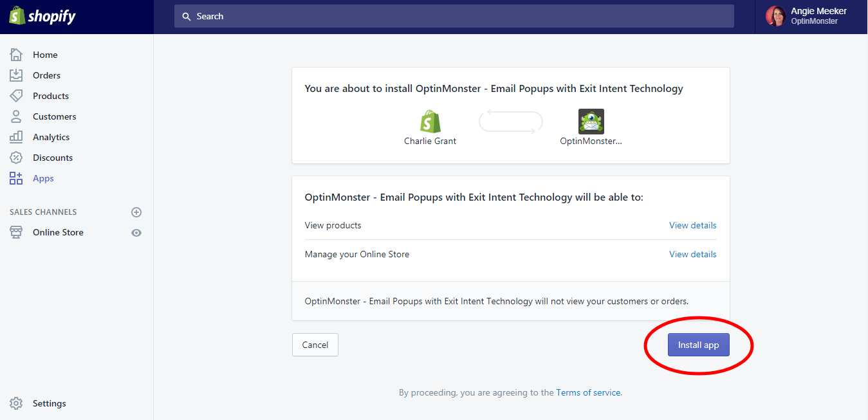Click the Shopify logo in the header
868x420 pixels.
42,16
